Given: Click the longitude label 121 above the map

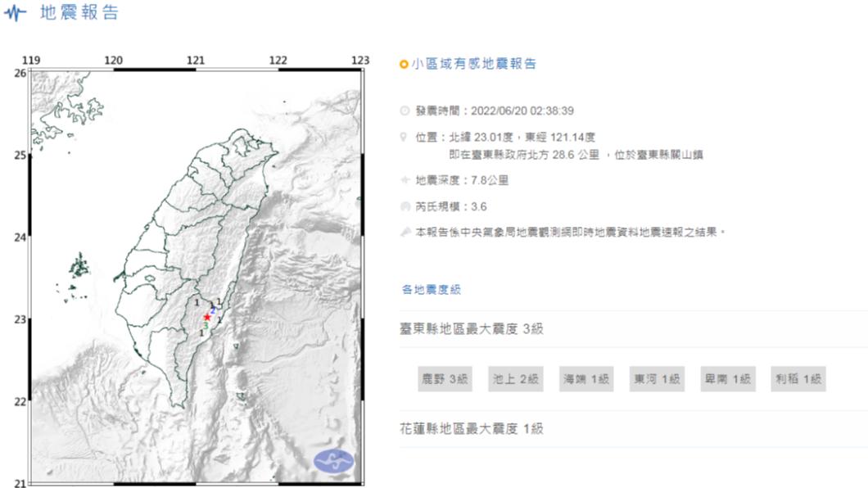Looking at the screenshot, I should [196, 60].
